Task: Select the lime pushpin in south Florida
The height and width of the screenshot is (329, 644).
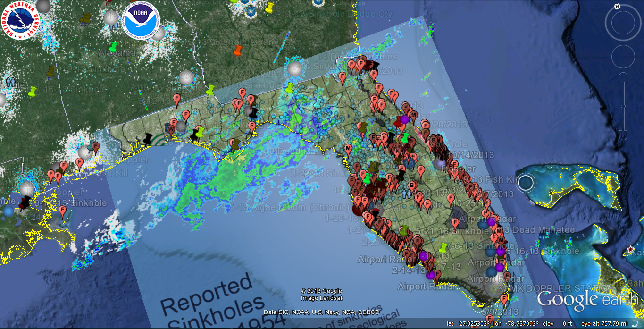Action: [443, 247]
